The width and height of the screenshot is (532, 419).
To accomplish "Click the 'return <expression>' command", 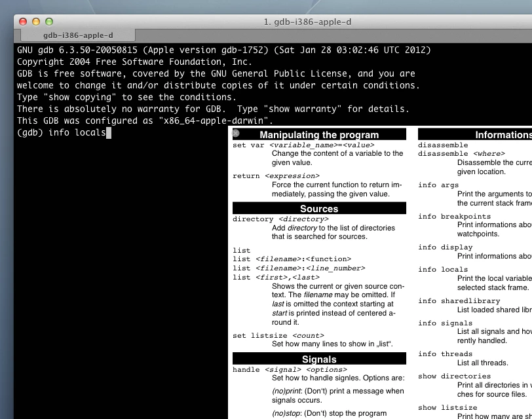I will pyautogui.click(x=276, y=176).
